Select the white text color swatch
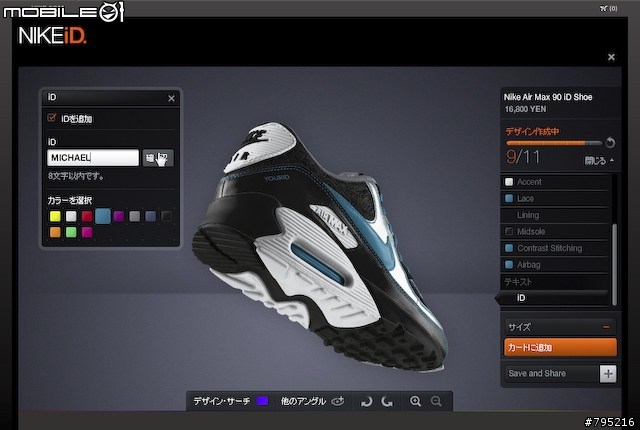Viewport: 640px width, 430px height. pyautogui.click(x=71, y=216)
